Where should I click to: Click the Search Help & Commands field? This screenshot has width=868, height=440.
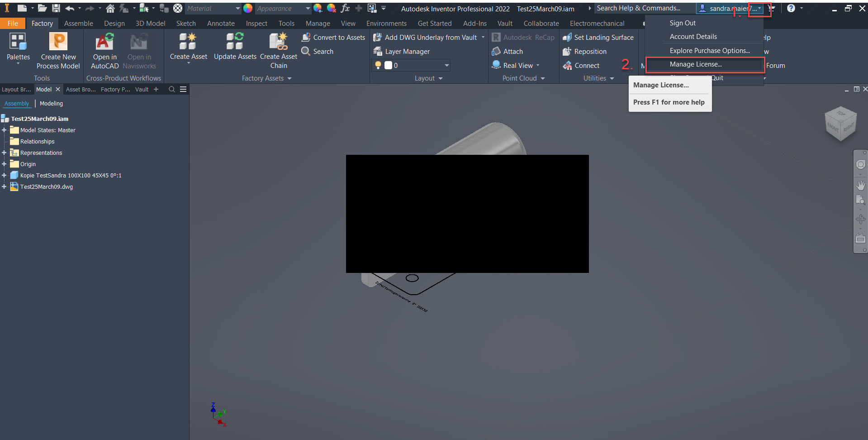pyautogui.click(x=644, y=8)
